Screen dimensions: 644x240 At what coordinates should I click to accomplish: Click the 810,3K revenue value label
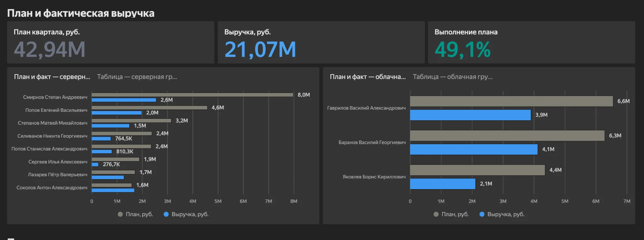click(125, 151)
